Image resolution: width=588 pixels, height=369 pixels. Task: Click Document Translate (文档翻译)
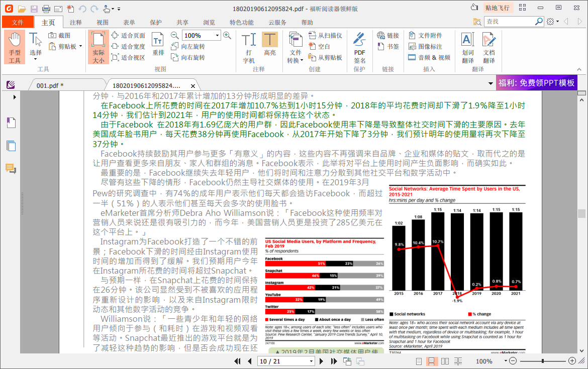click(489, 48)
